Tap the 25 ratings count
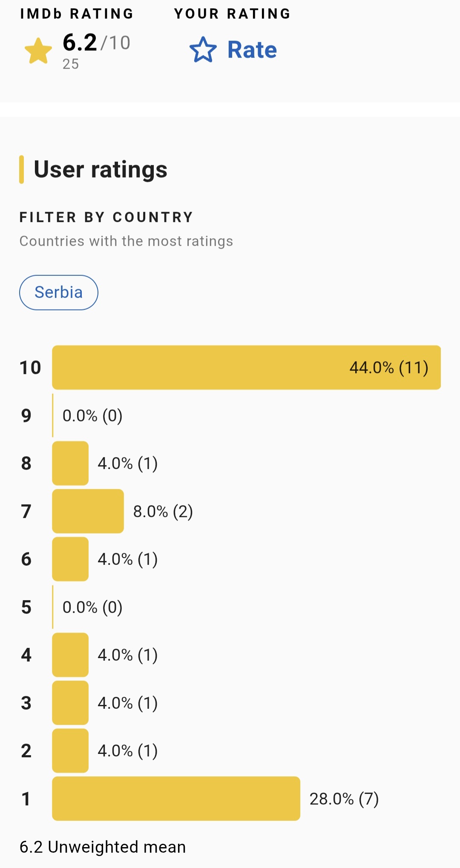Screen dimensions: 460x868 point(71,64)
